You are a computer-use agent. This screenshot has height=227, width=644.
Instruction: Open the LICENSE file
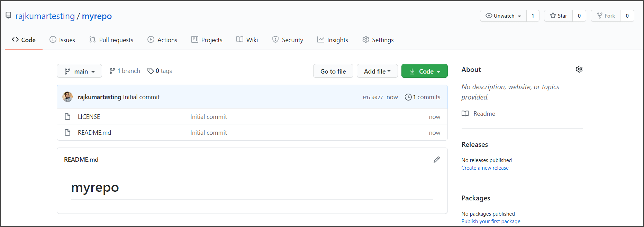click(x=89, y=117)
